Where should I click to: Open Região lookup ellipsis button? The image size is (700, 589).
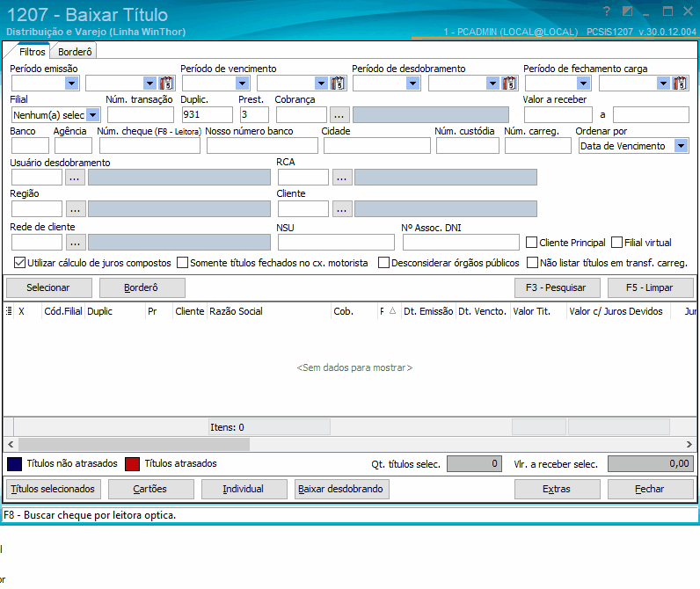pyautogui.click(x=75, y=209)
